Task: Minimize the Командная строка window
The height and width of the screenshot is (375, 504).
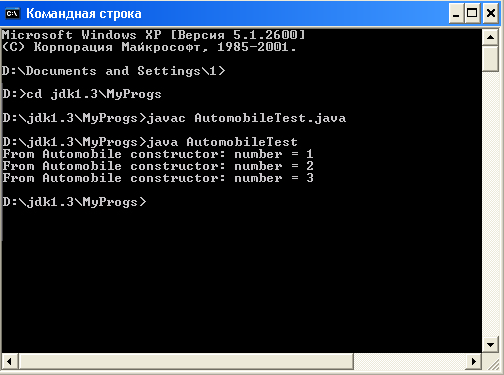Action: click(456, 14)
